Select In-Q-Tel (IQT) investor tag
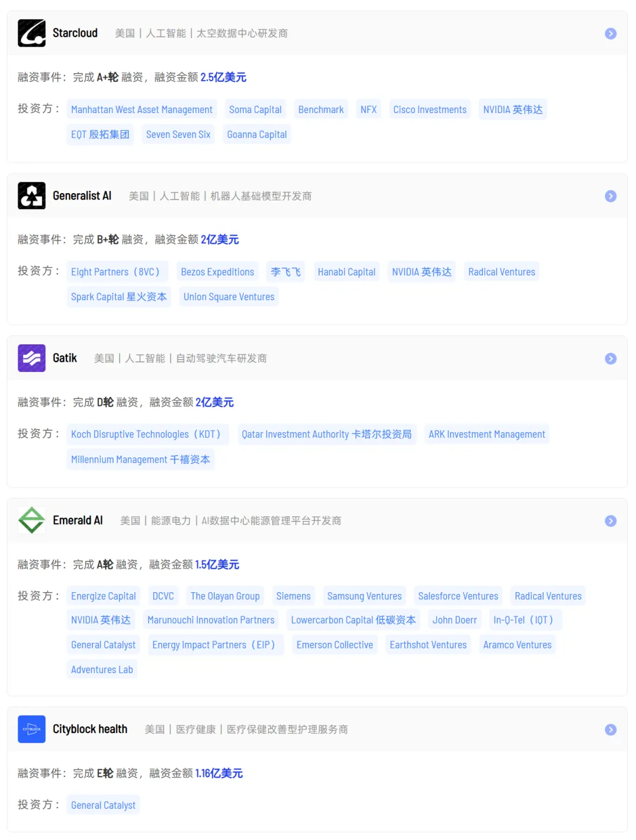Image resolution: width=636 pixels, height=840 pixels. (526, 620)
